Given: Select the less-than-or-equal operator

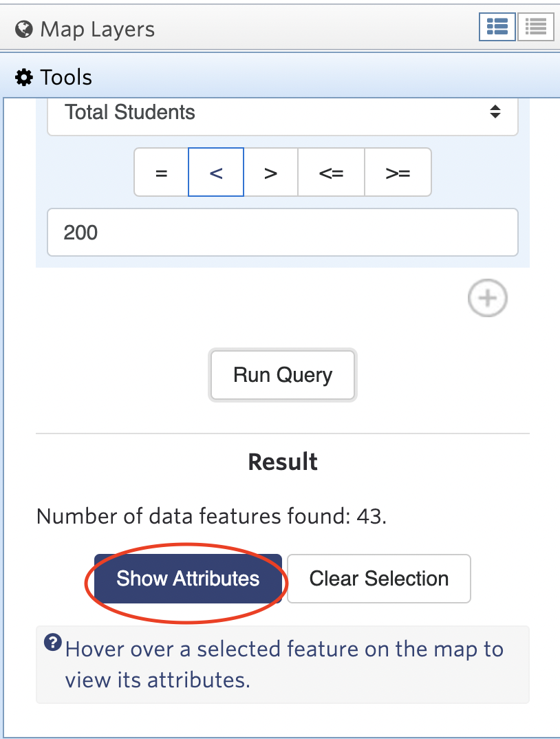Looking at the screenshot, I should point(331,172).
